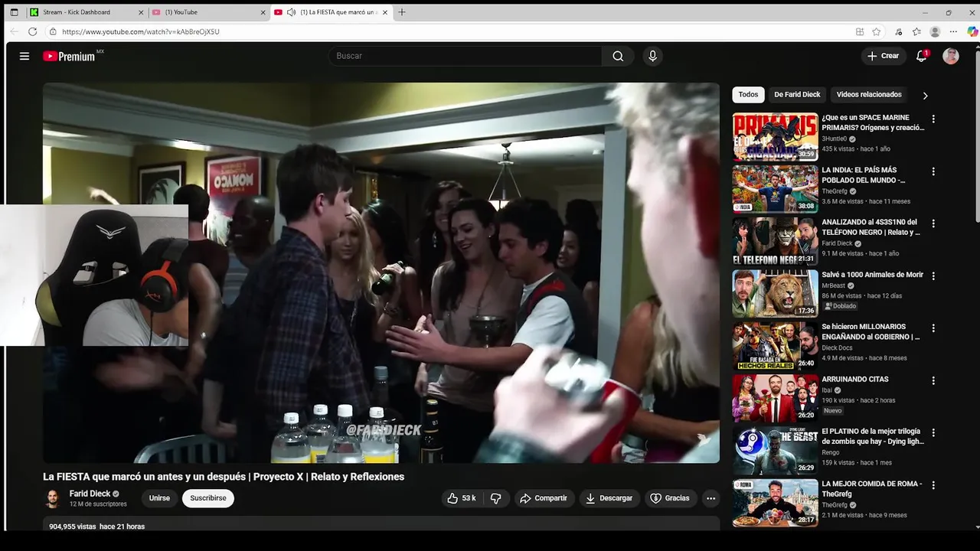Open options for the LA INDIA video

point(933,171)
